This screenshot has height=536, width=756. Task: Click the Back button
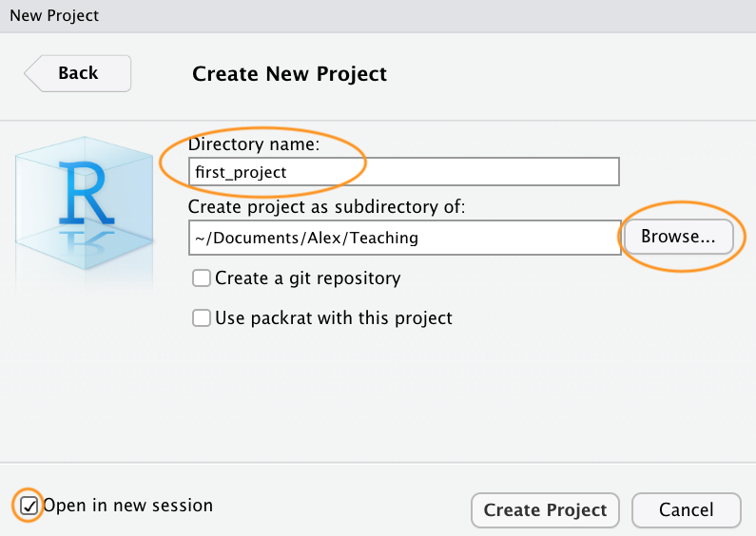coord(79,73)
